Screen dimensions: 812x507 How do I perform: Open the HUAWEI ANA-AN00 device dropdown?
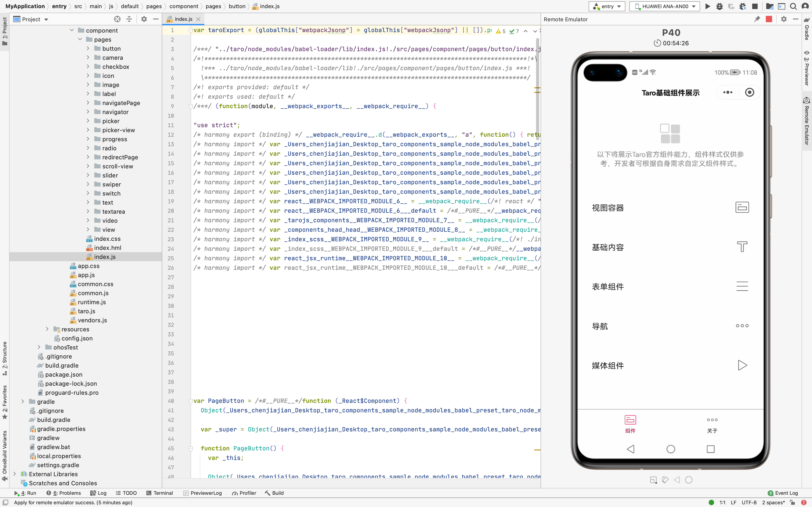[664, 6]
